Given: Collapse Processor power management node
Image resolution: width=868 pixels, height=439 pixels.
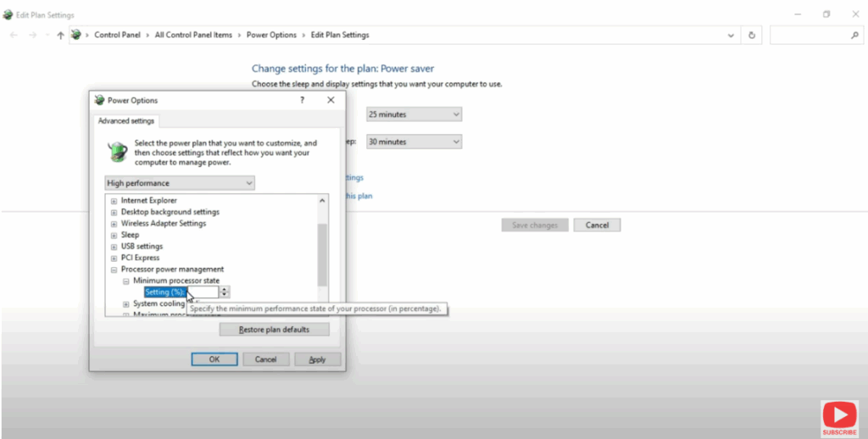Looking at the screenshot, I should click(114, 270).
